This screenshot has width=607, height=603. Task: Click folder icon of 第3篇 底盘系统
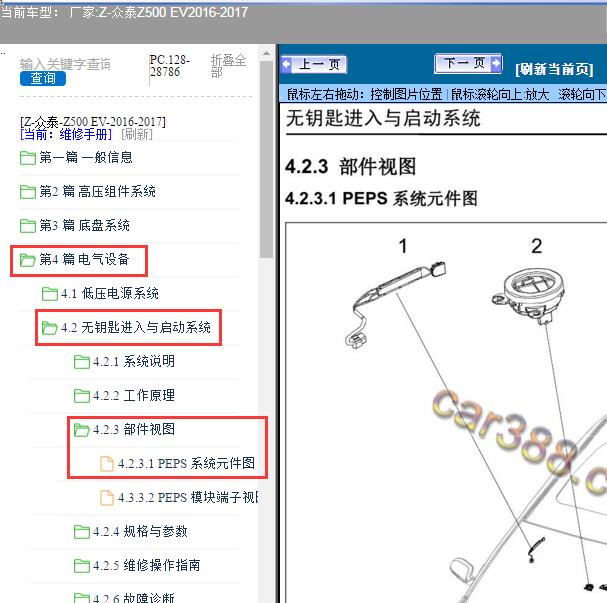point(27,226)
